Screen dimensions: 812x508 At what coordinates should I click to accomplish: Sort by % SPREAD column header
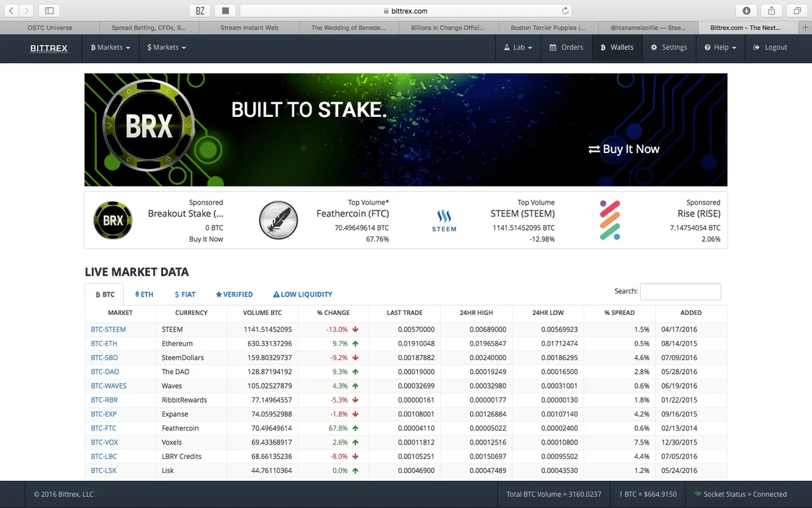point(619,313)
